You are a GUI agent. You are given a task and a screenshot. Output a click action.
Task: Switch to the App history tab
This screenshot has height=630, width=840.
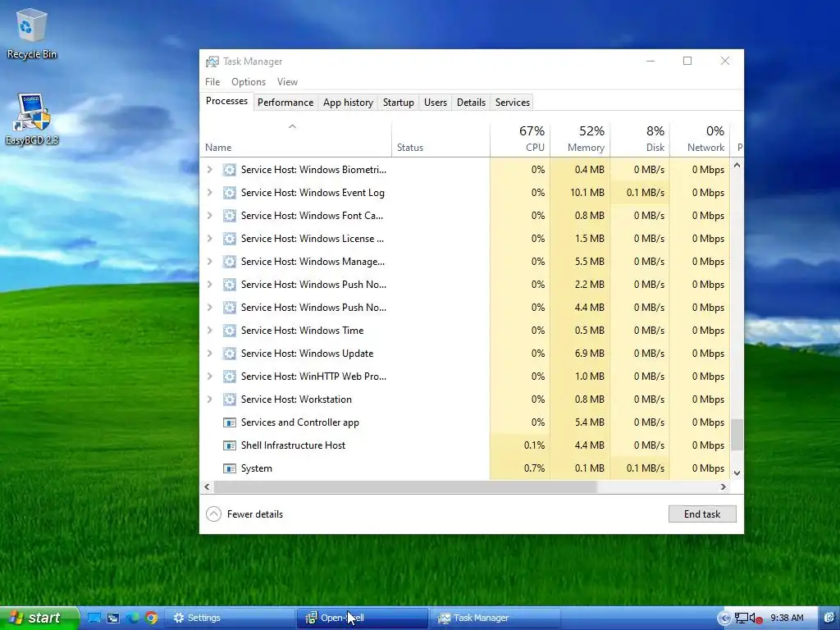(348, 103)
